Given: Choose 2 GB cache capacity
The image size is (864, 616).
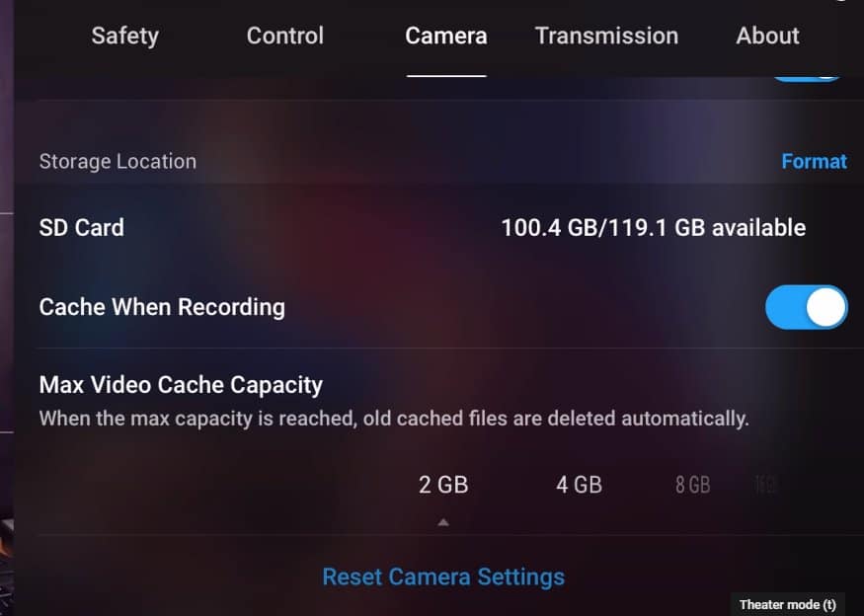Looking at the screenshot, I should 443,485.
